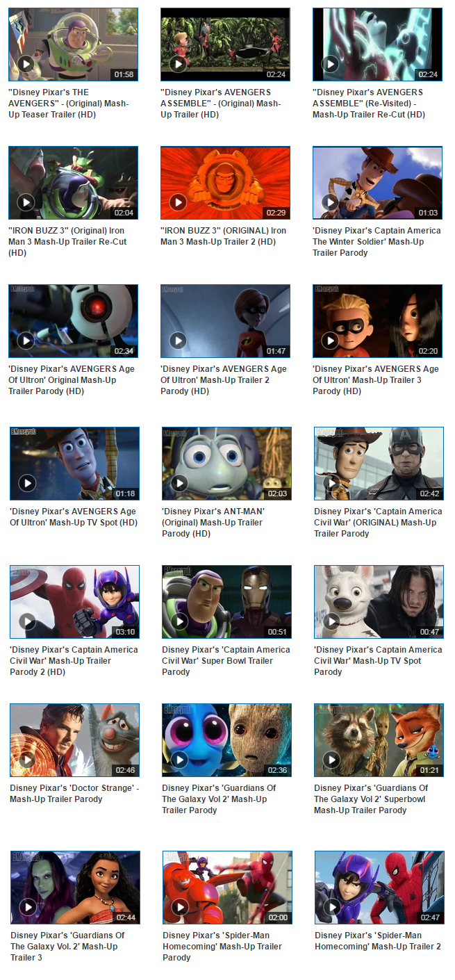Play the 'Civil War' (ORIGINAL) 02:42 video
455x980 pixels.
tap(379, 464)
